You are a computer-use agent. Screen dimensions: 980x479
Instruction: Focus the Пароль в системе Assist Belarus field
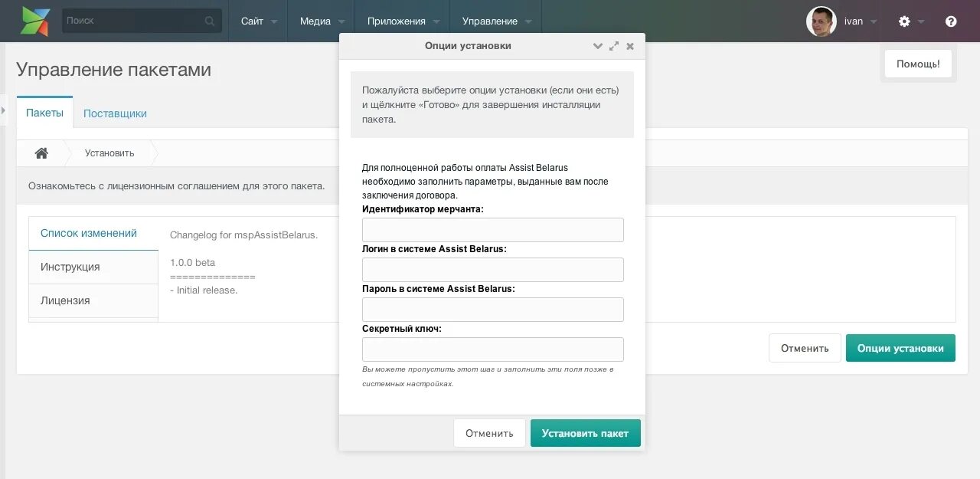click(493, 310)
